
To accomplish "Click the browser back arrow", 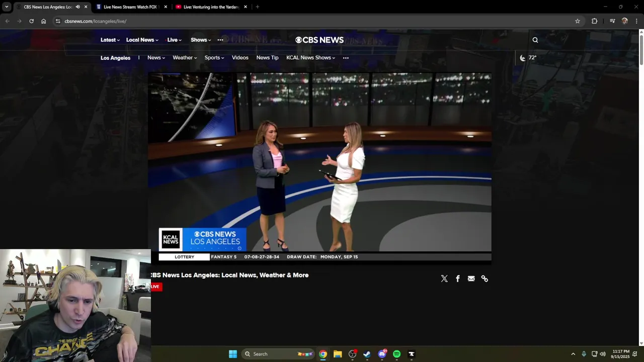I will click(7, 21).
